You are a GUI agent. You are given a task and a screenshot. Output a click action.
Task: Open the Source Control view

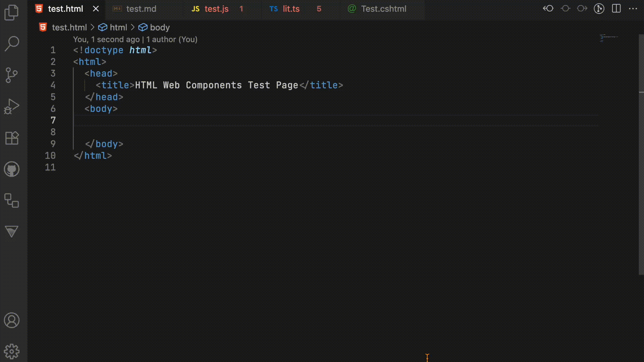point(12,75)
